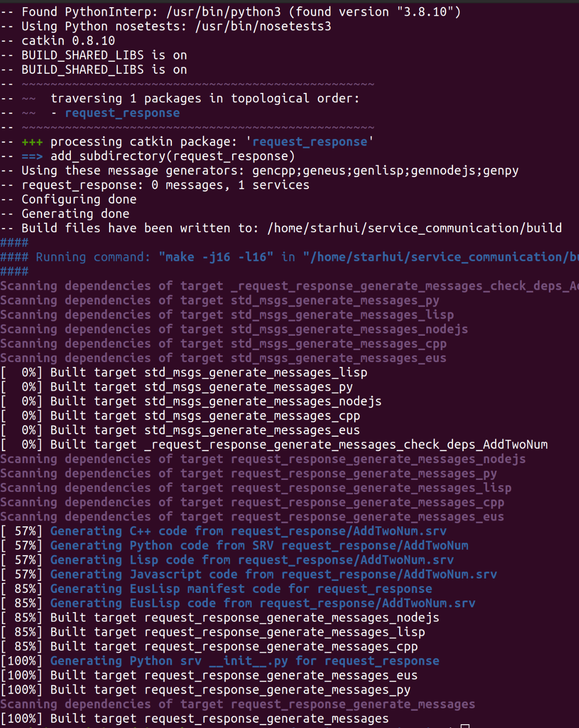Click the 'catkin 0.8.10' version line
The width and height of the screenshot is (579, 728).
tap(68, 41)
